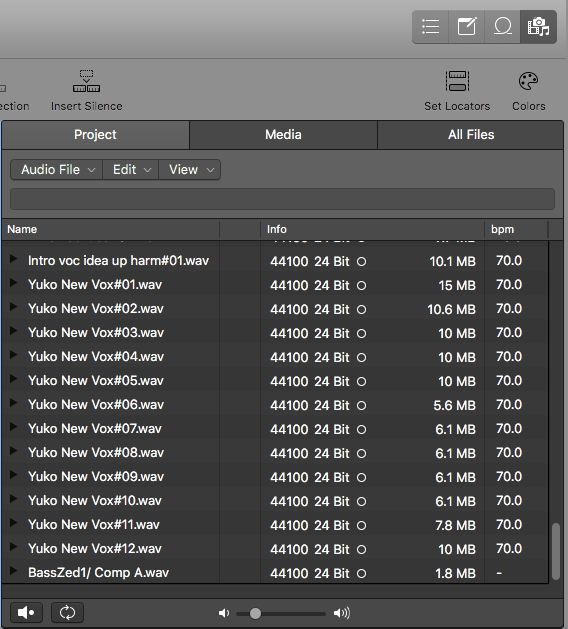Adjust the preview volume slider knob

pyautogui.click(x=255, y=613)
